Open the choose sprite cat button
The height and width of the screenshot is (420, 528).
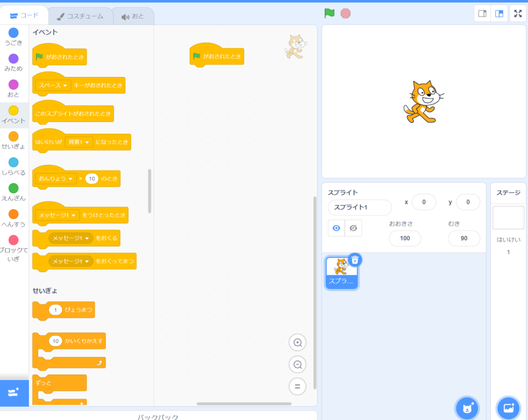[467, 408]
